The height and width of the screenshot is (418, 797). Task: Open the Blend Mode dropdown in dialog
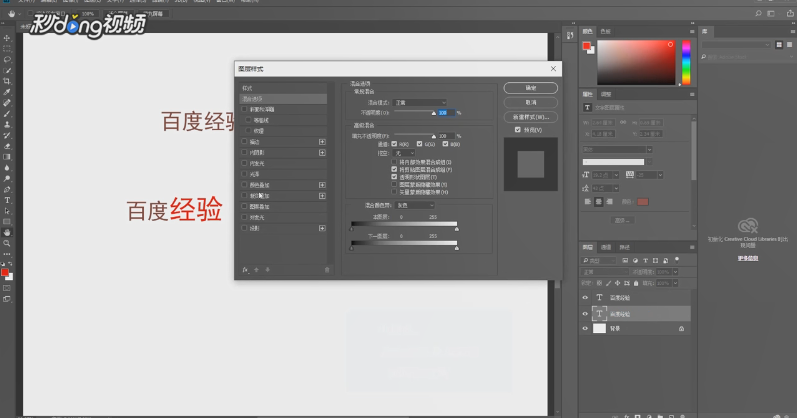tap(420, 103)
